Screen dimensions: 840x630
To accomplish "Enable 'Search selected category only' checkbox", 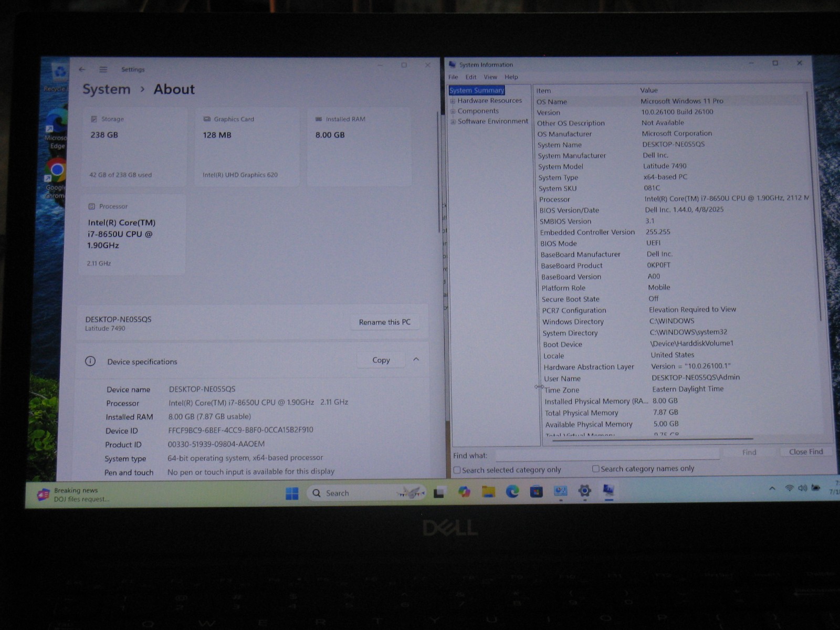I will coord(457,470).
